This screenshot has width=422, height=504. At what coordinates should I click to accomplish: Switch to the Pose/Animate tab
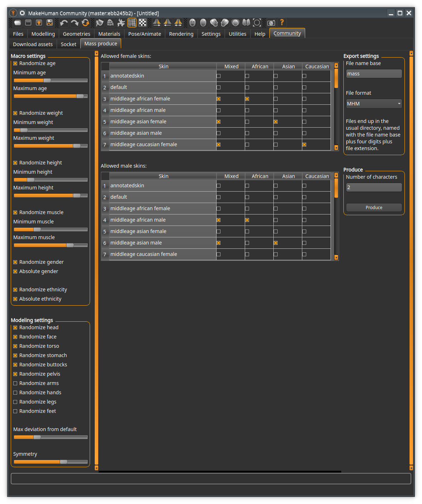coord(145,34)
